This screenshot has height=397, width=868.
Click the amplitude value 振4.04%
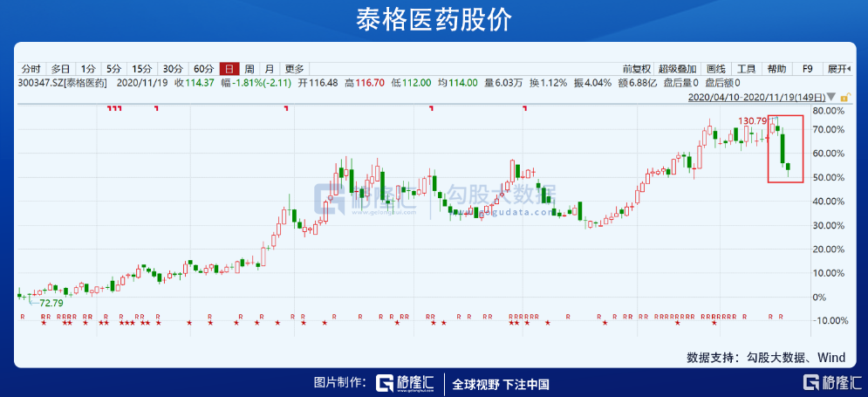pos(593,83)
